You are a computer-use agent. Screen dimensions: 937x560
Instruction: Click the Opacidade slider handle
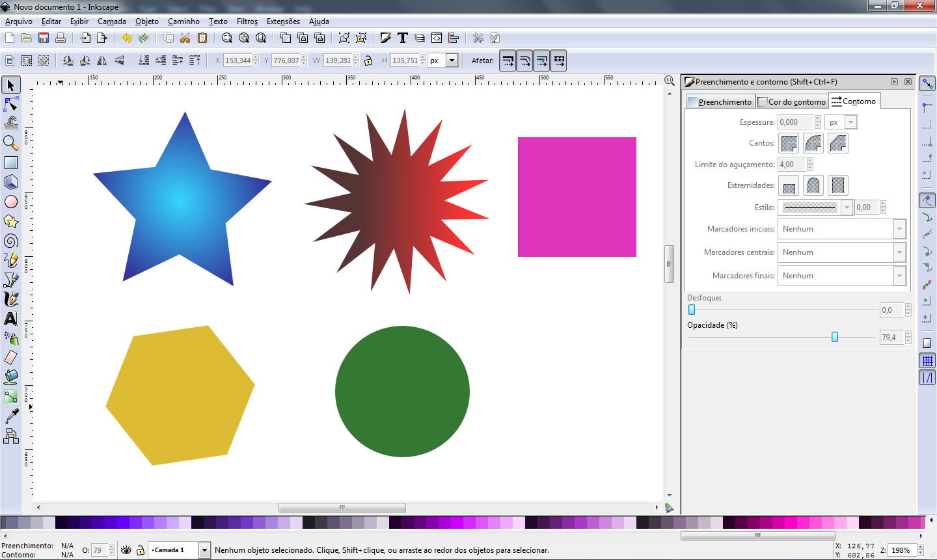pyautogui.click(x=835, y=337)
